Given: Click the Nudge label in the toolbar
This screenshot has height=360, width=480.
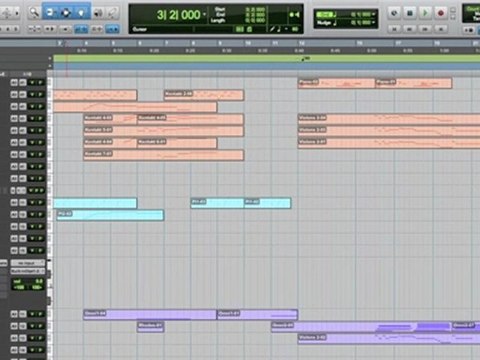Looking at the screenshot, I should [323, 23].
